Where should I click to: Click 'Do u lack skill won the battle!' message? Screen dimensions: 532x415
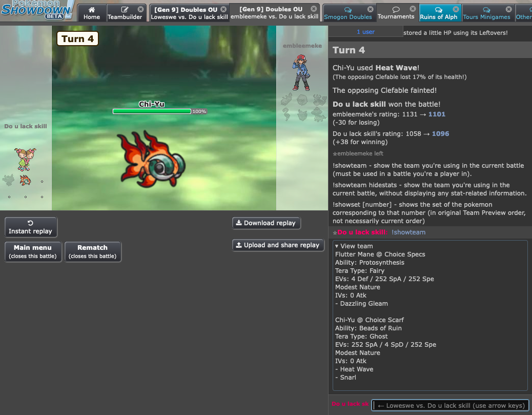coord(386,104)
